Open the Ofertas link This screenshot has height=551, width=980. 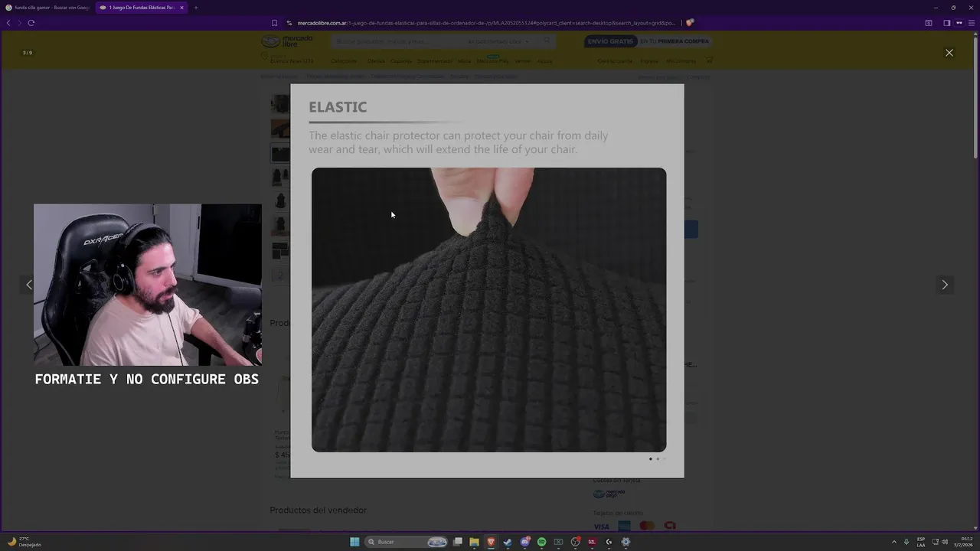click(376, 61)
